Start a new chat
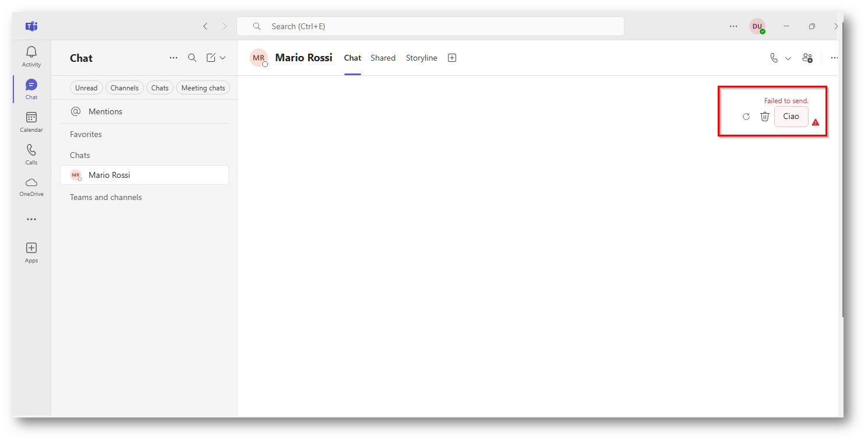The width and height of the screenshot is (868, 442). [211, 58]
